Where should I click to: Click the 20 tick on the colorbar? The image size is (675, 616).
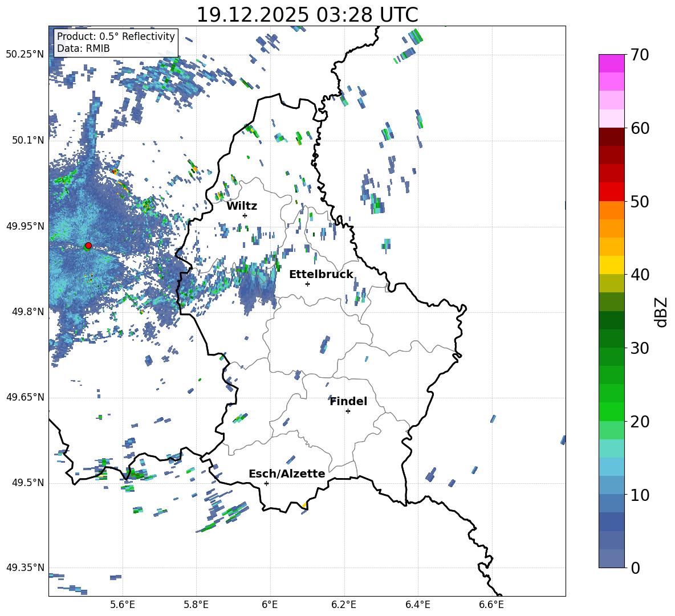click(x=640, y=421)
